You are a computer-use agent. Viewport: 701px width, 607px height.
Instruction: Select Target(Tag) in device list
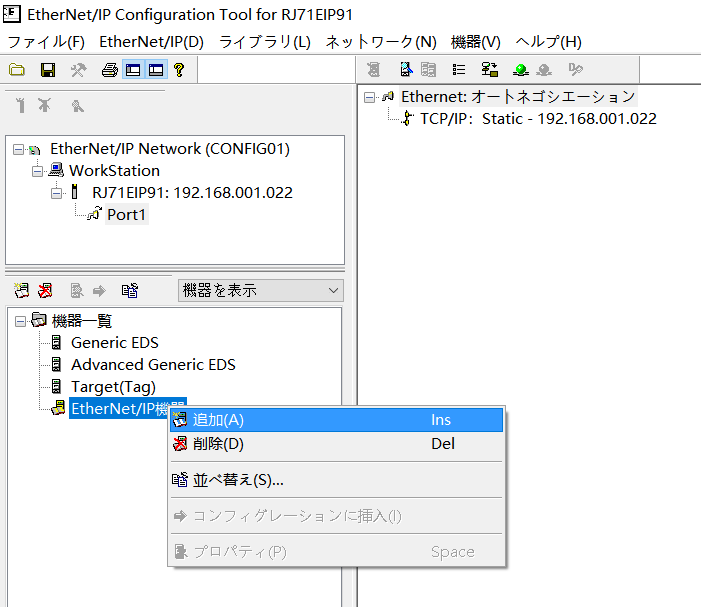114,387
